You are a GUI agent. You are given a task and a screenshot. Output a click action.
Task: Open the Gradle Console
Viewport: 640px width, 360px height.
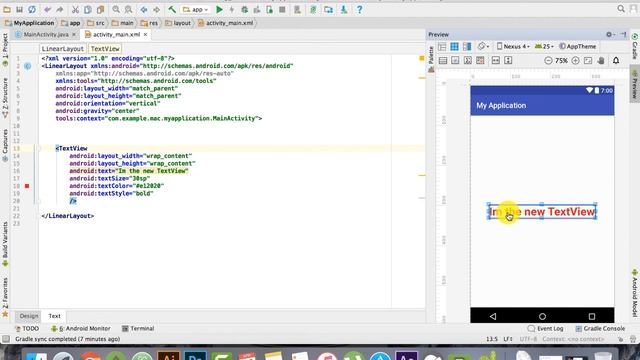(600, 329)
